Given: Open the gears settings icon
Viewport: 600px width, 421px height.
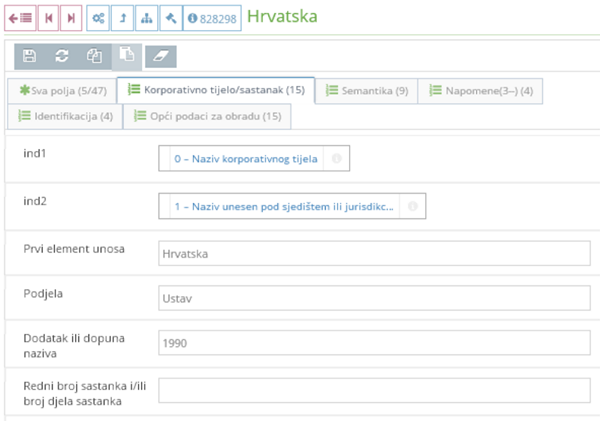Looking at the screenshot, I should coord(98,18).
